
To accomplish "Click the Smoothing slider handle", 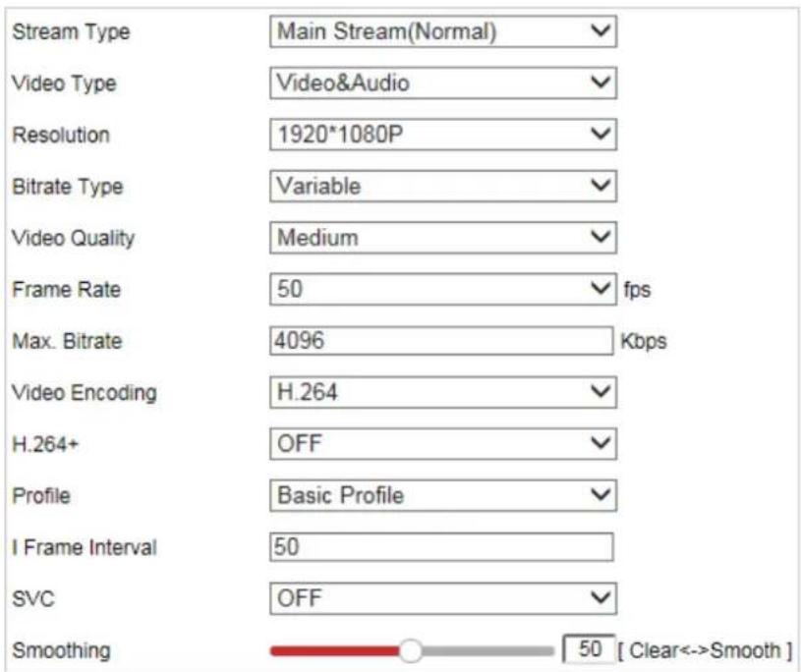I will click(x=410, y=650).
